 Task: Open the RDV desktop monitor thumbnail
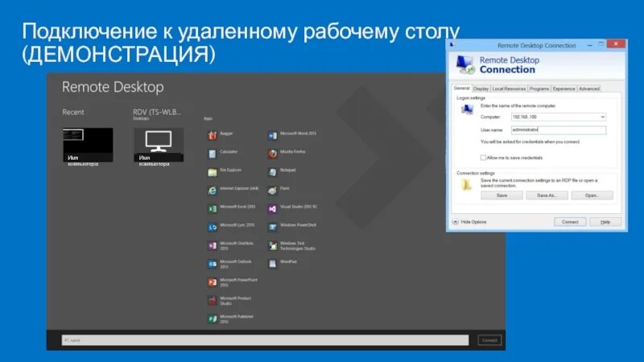click(x=159, y=145)
